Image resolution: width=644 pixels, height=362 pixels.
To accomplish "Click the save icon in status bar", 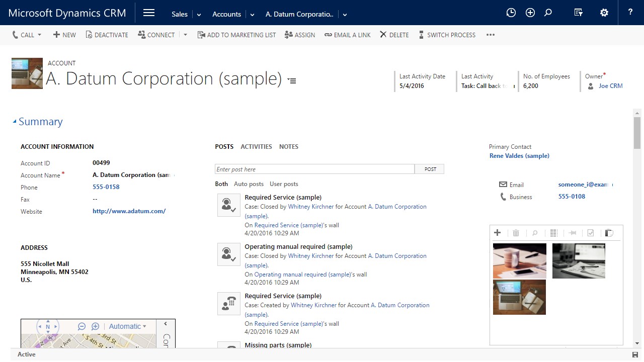I will 635,355.
